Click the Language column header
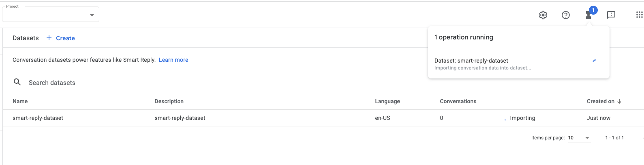 (387, 101)
